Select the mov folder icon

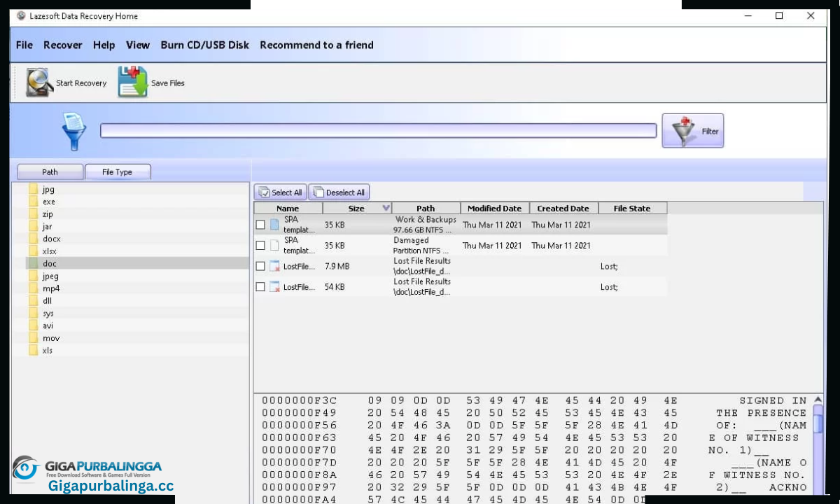33,338
